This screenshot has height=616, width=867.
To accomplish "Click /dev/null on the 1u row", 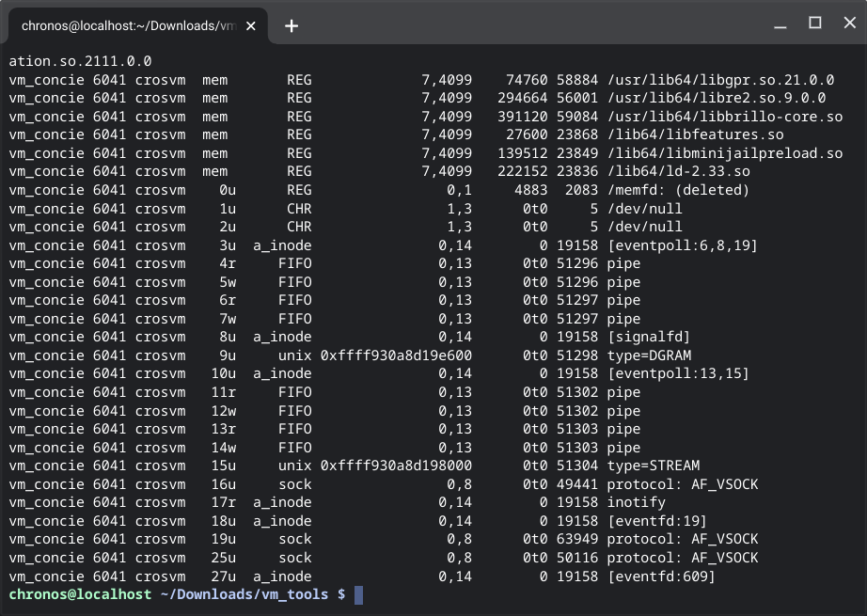I will 645,209.
